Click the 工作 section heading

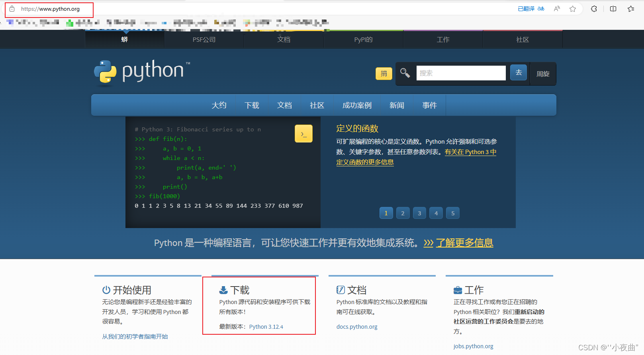click(x=474, y=290)
